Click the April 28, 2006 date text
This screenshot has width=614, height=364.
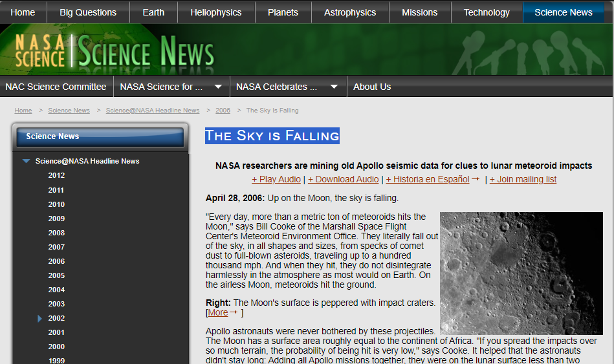pyautogui.click(x=235, y=198)
